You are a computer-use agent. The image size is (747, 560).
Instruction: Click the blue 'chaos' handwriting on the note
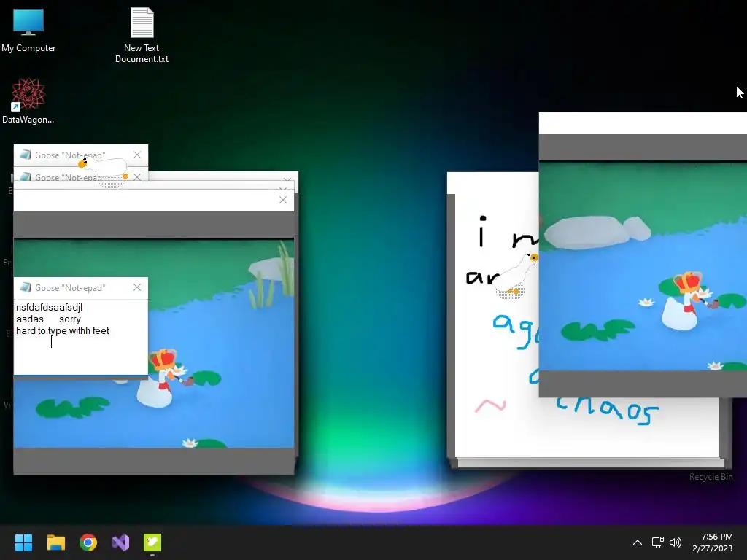coord(608,410)
